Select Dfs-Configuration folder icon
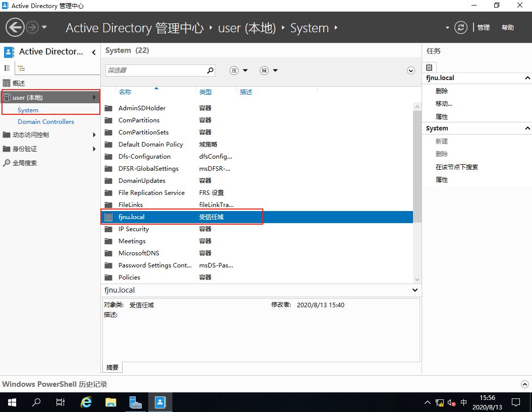The height and width of the screenshot is (412, 532). (x=108, y=156)
